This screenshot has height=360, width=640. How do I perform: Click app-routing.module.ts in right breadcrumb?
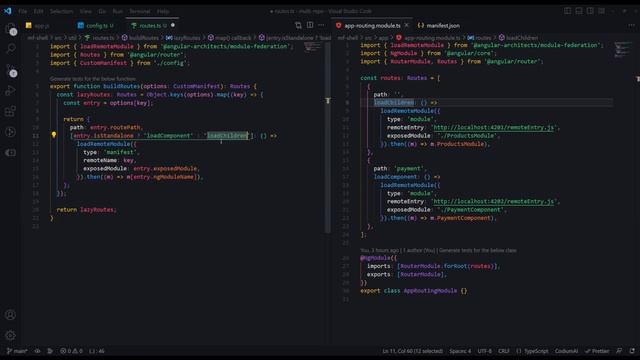coord(432,38)
